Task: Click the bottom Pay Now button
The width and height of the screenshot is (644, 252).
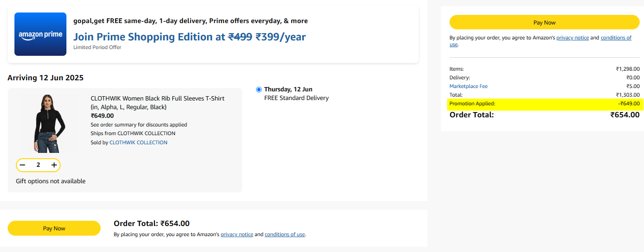Action: (54, 228)
